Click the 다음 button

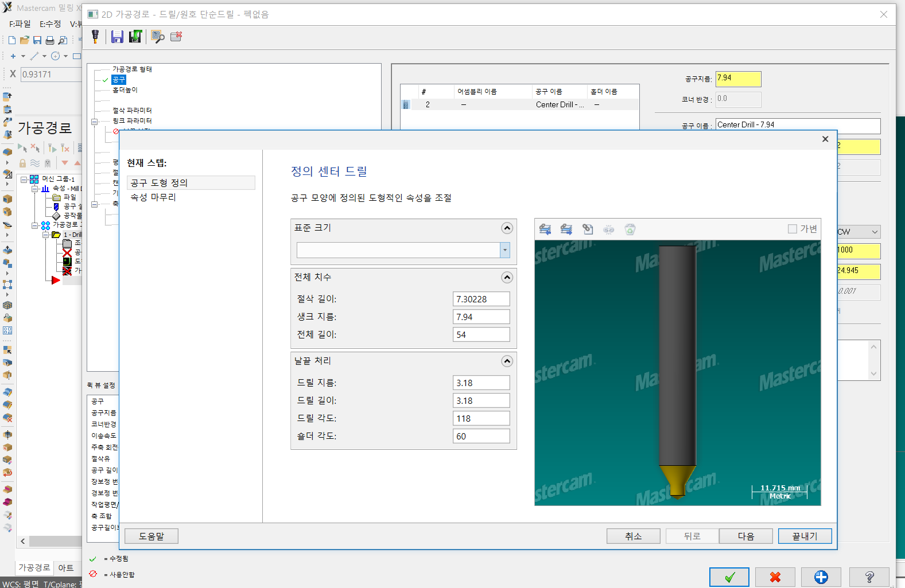pos(746,536)
